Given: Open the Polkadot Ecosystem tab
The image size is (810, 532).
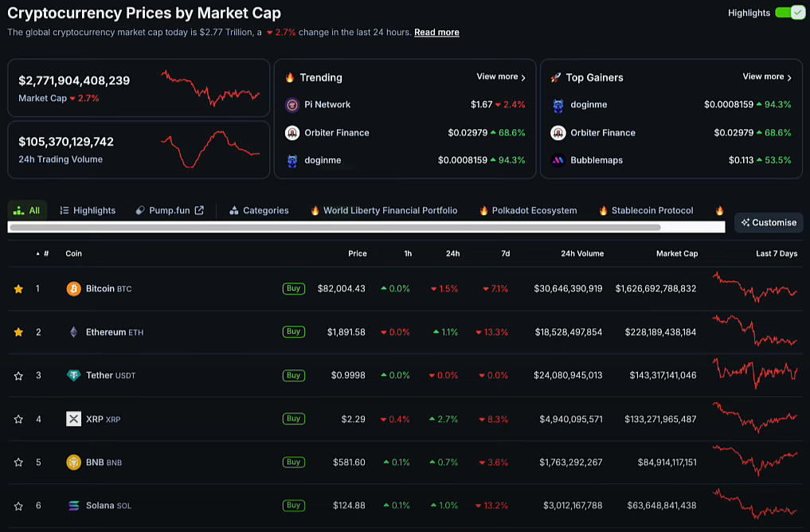Looking at the screenshot, I should point(527,210).
